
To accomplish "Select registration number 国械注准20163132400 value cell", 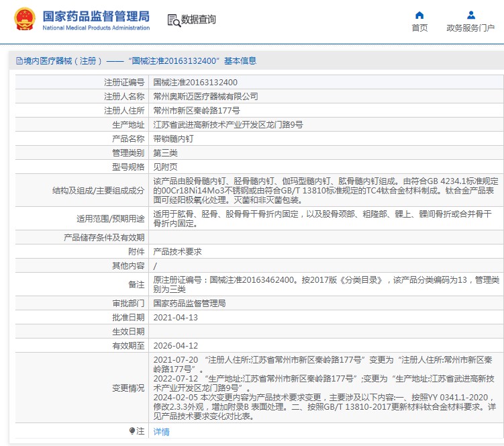I will pos(326,83).
